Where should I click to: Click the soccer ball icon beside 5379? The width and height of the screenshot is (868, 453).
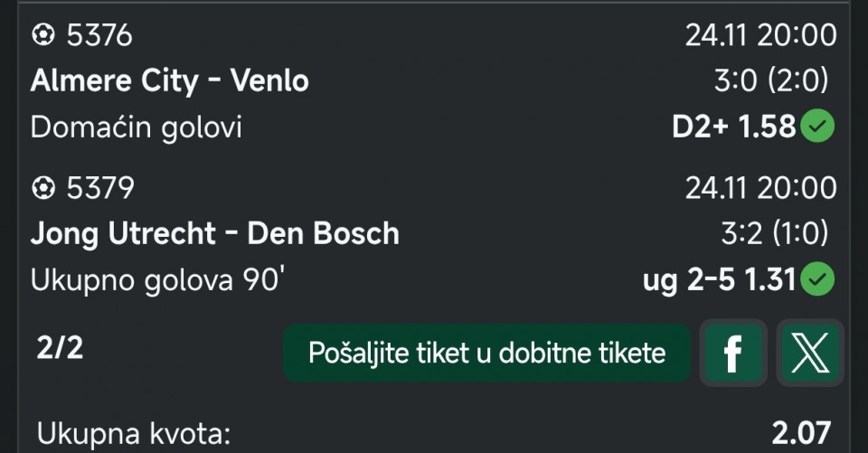42,188
